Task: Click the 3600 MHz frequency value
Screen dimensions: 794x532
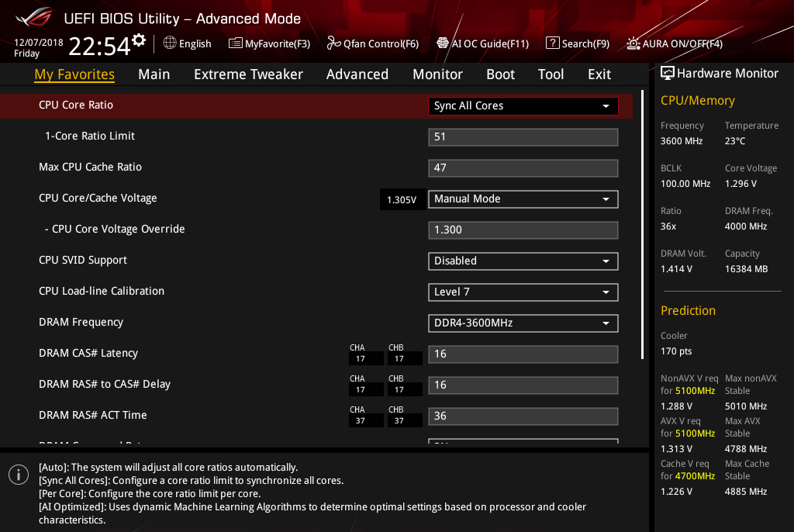Action: coord(682,141)
